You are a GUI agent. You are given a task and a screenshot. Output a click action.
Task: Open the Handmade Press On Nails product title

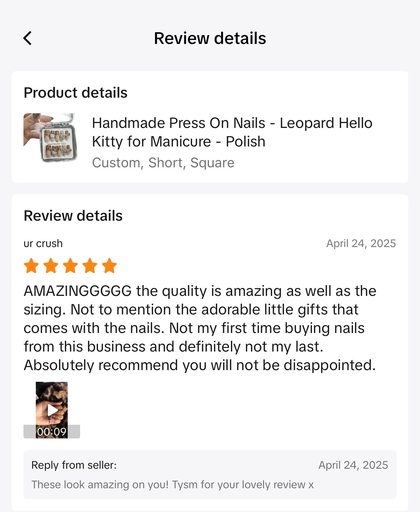tap(232, 132)
